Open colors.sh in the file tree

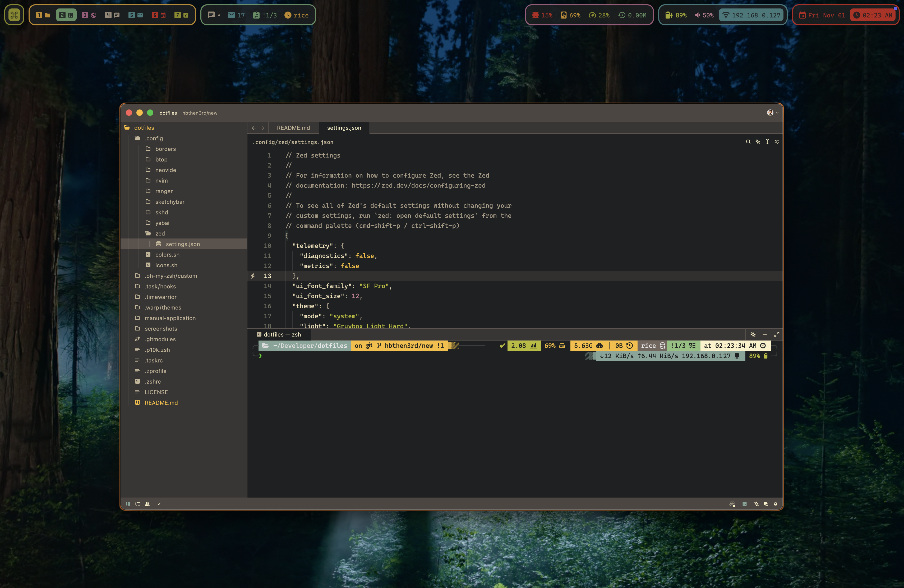pyautogui.click(x=184, y=255)
